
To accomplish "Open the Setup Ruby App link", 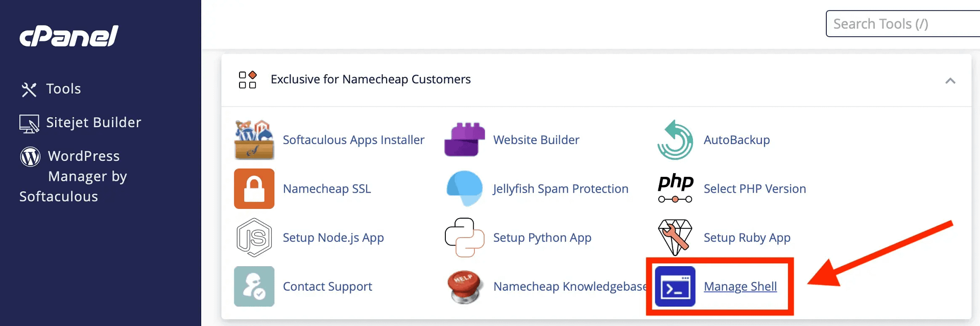I will (747, 238).
